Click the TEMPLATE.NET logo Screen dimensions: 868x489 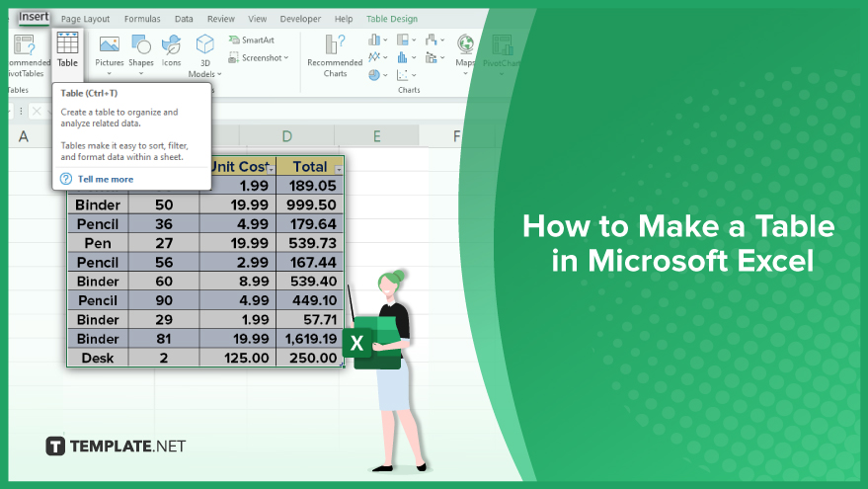(116, 446)
